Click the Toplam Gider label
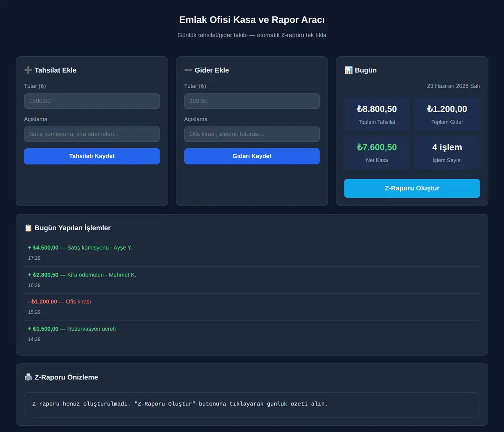Screen dimensions: 504x432 click(x=447, y=122)
